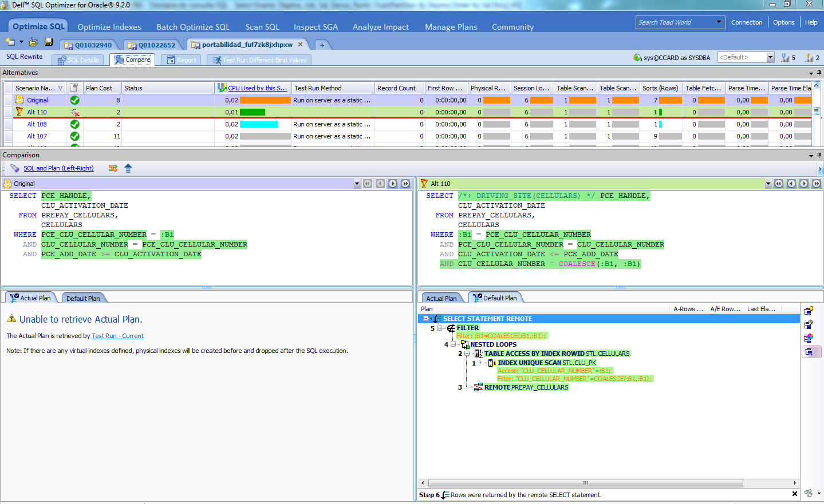Collapse the FILTER node in plan tree
The image size is (824, 504).
click(440, 328)
